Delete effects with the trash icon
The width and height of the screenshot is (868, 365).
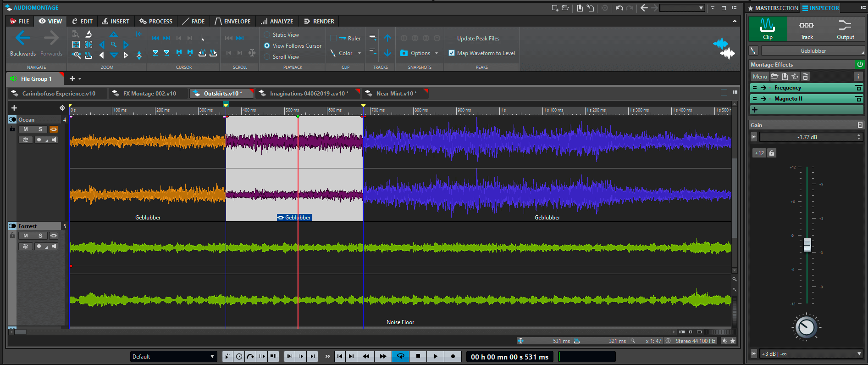coord(805,77)
